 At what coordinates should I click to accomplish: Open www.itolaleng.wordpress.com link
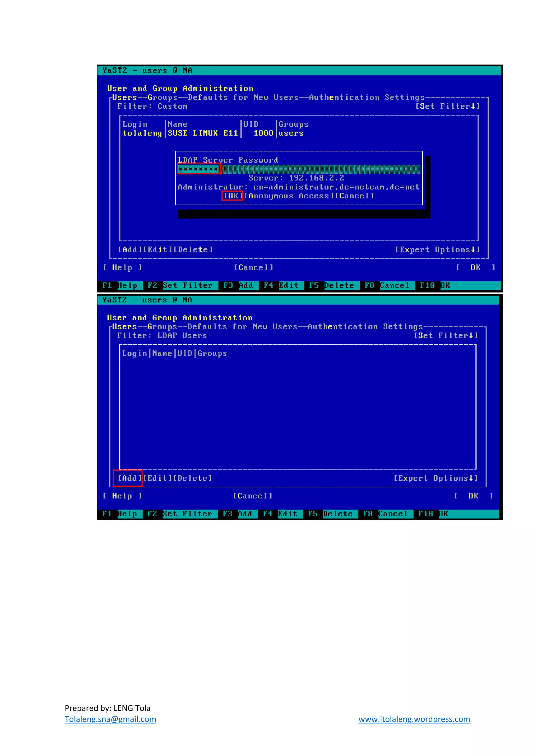(x=414, y=719)
